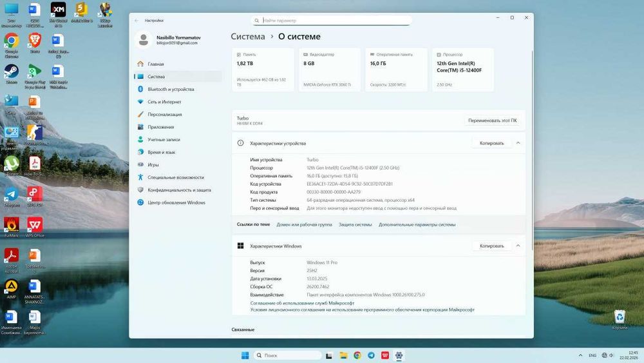This screenshot has height=363, width=644.
Task: Open uTorrent desktop shortcut
Action: coord(12,166)
